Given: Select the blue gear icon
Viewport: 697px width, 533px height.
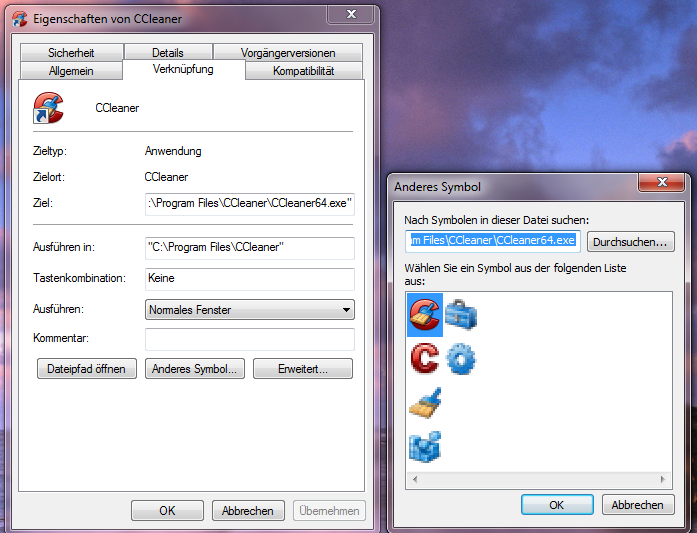Looking at the screenshot, I should 461,358.
